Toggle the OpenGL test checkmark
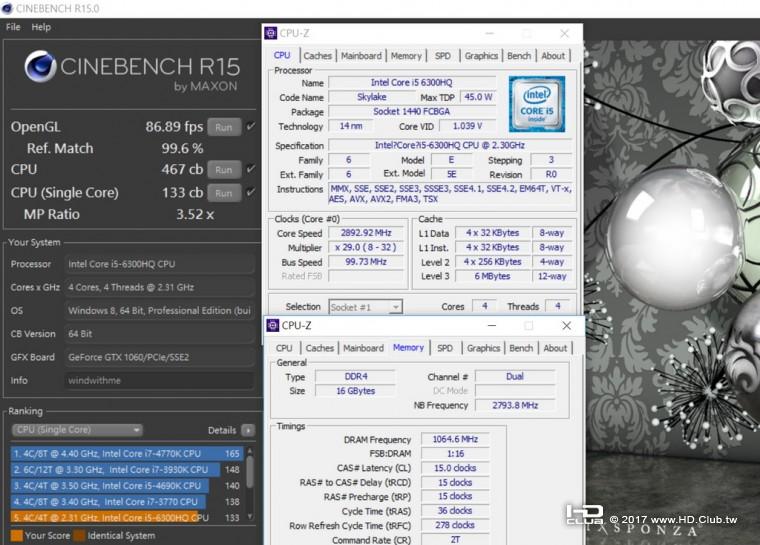Image resolution: width=760 pixels, height=545 pixels. point(250,127)
